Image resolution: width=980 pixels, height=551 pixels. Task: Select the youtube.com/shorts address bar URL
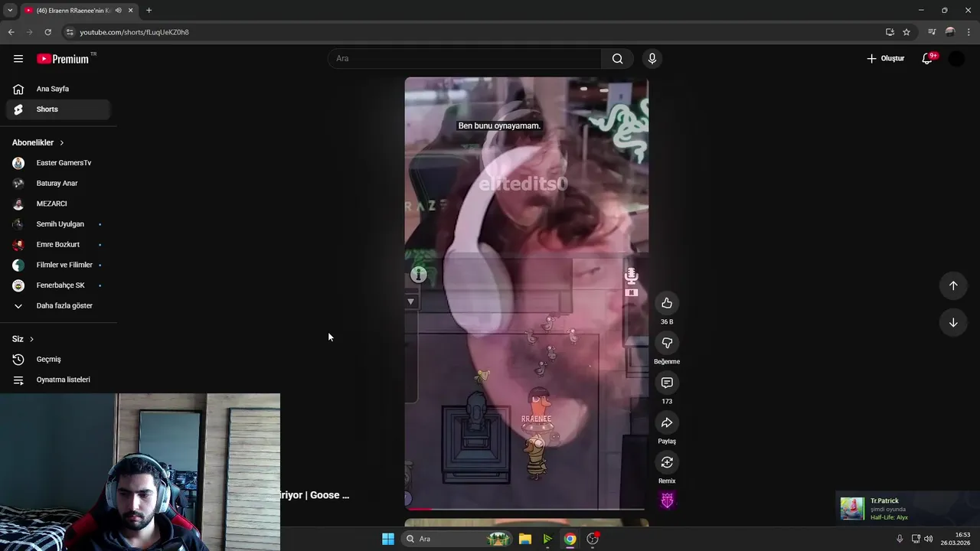[x=135, y=32]
